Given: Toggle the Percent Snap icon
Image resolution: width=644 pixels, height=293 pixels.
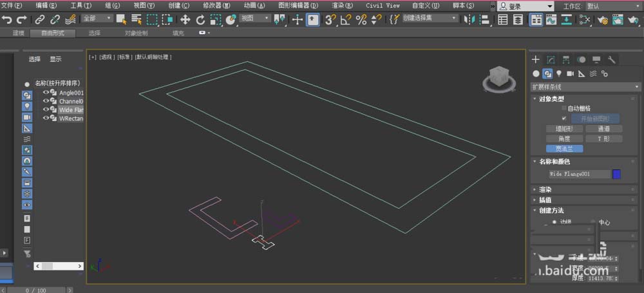Looking at the screenshot, I should click(361, 19).
